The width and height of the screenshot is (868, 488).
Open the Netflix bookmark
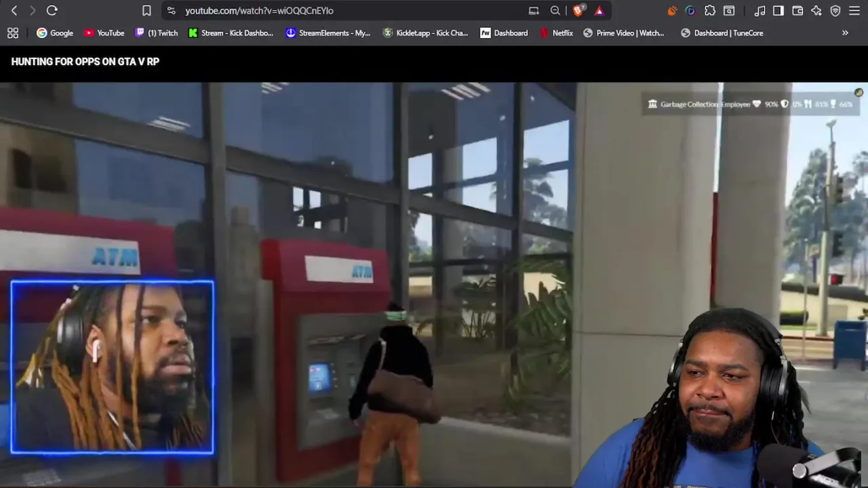[557, 33]
